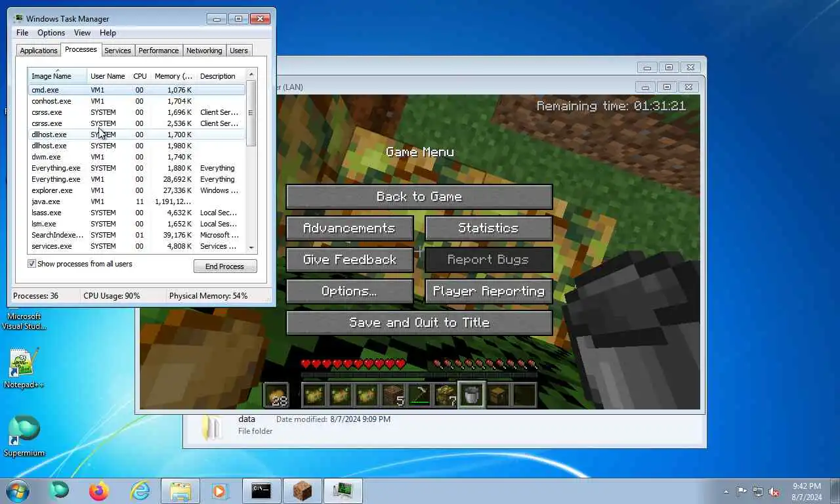Open the Supermium desktop shortcut

(x=24, y=436)
